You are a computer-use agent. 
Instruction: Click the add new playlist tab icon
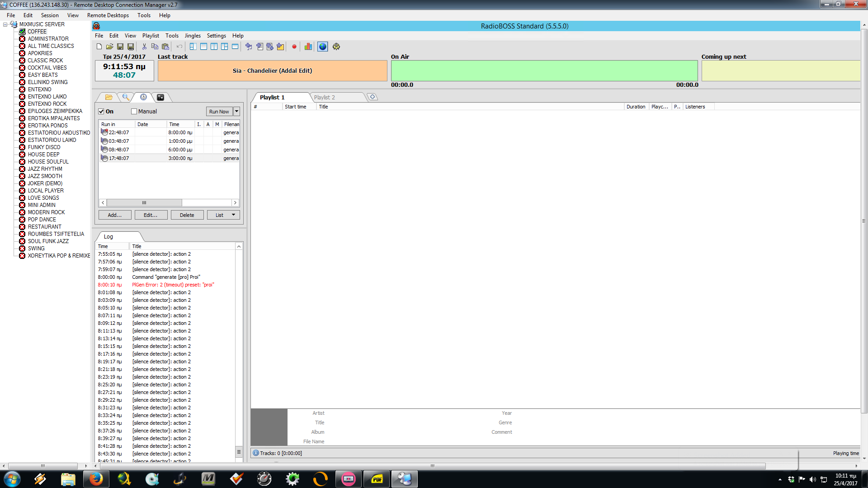(373, 97)
